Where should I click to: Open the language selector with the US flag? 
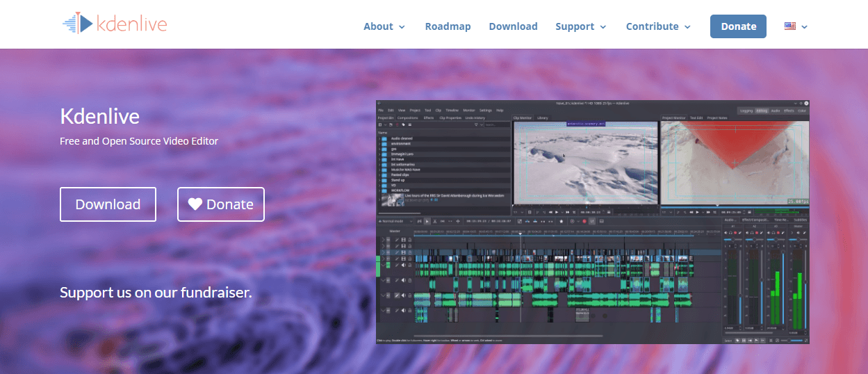[796, 26]
